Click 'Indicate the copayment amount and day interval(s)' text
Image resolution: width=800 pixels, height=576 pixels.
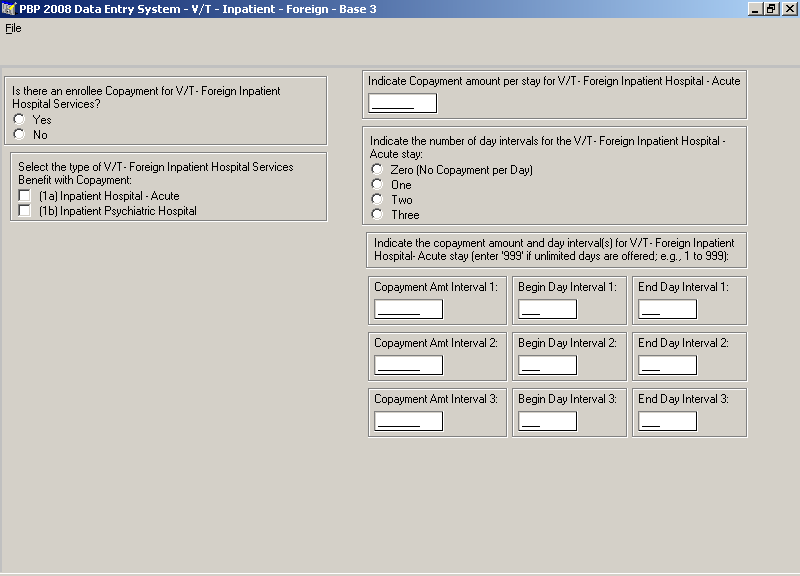[554, 249]
